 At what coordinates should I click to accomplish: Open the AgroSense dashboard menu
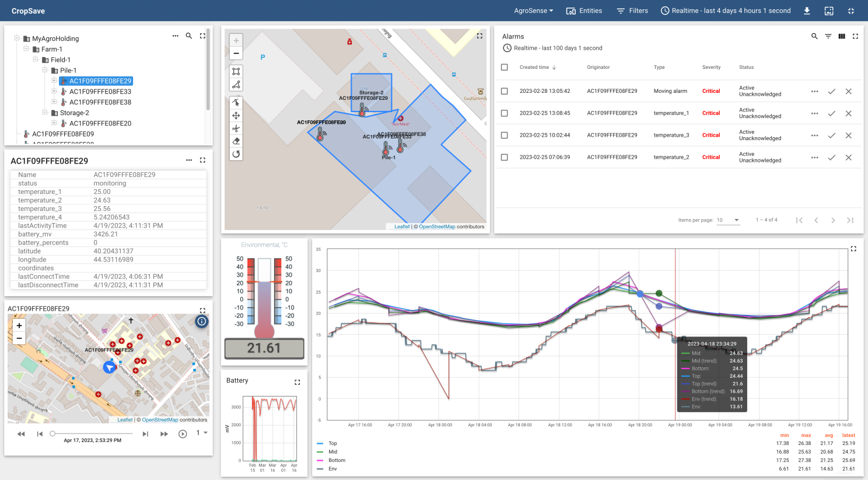tap(533, 11)
